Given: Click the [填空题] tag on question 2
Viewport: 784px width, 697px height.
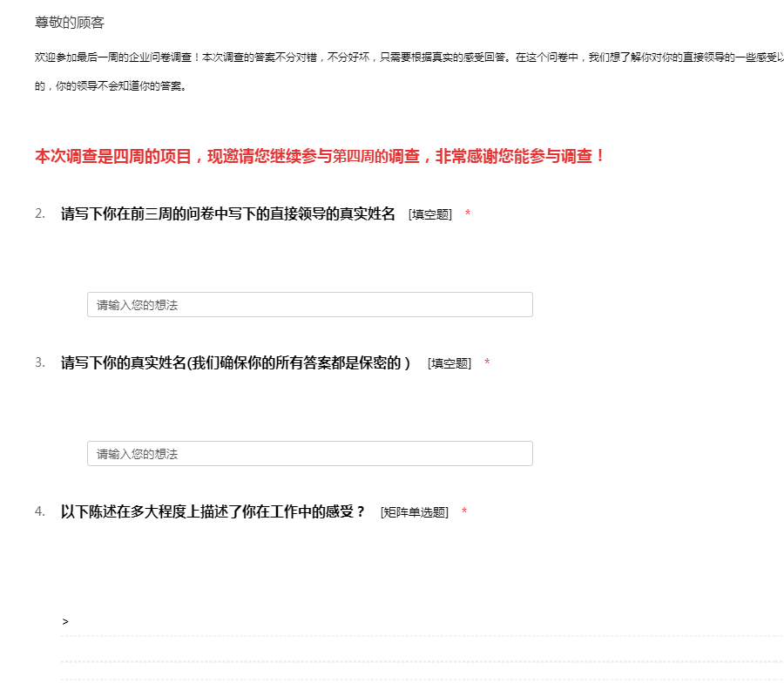Looking at the screenshot, I should point(430,215).
